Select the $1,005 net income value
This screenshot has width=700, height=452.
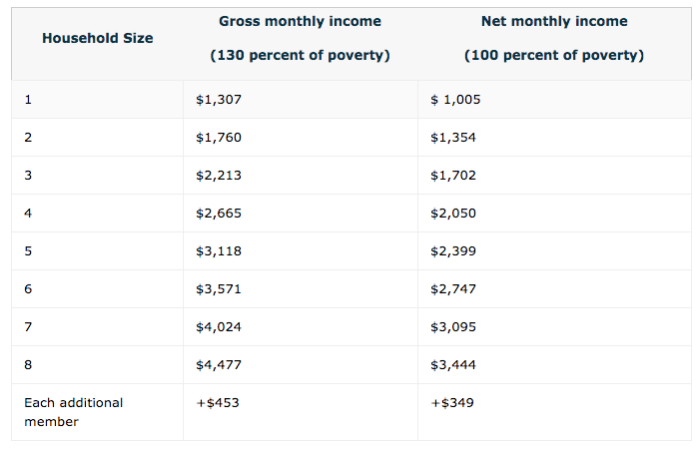tap(455, 99)
